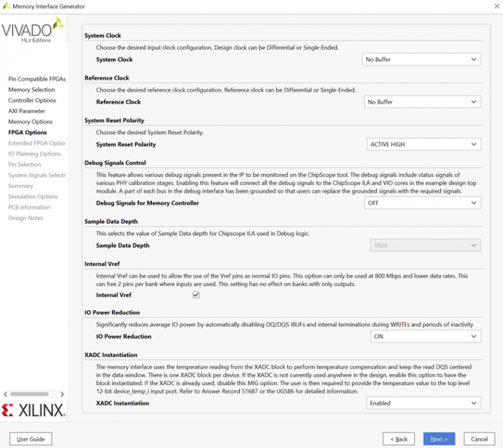Open System Reset Polarity ACTIVE HIGH dropdown
The width and height of the screenshot is (503, 448).
click(422, 145)
